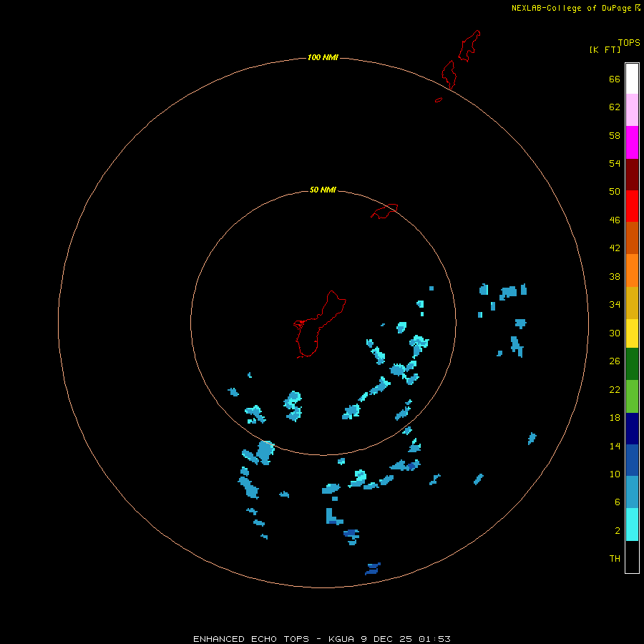Image resolution: width=644 pixels, height=644 pixels.
Task: Click the NEXLAB-College of DuPage watermark text
Action: tap(575, 8)
